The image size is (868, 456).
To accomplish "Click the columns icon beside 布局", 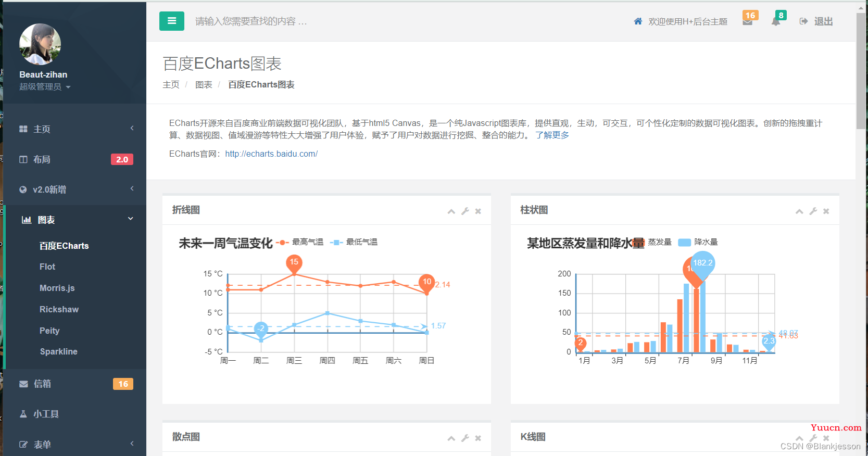I will pyautogui.click(x=23, y=159).
